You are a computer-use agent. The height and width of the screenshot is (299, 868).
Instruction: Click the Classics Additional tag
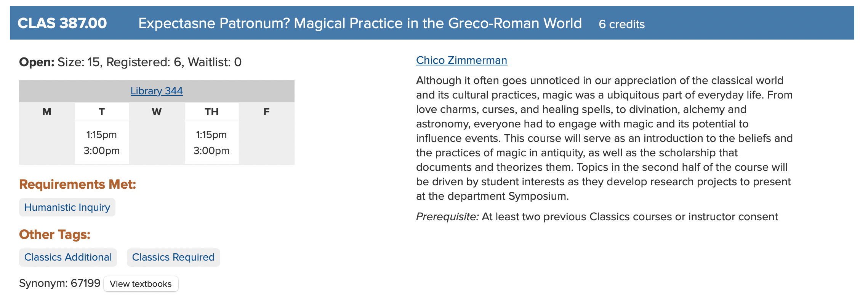(x=68, y=258)
